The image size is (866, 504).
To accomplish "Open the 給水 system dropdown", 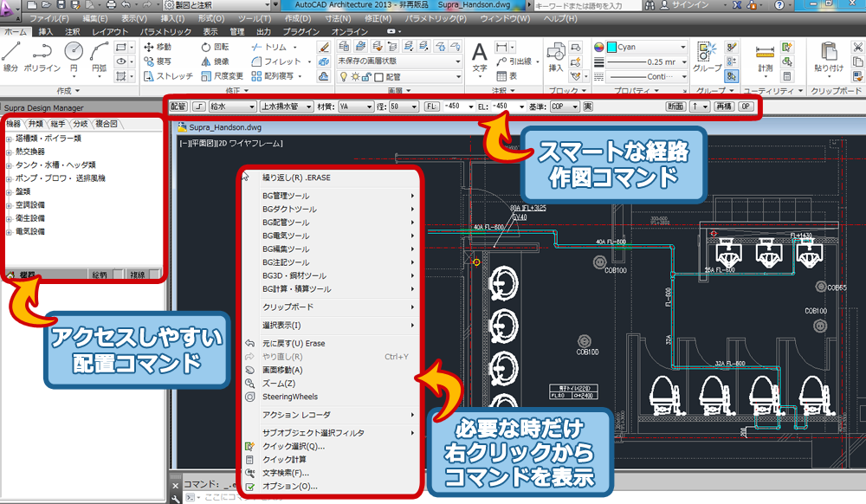I will coord(232,106).
